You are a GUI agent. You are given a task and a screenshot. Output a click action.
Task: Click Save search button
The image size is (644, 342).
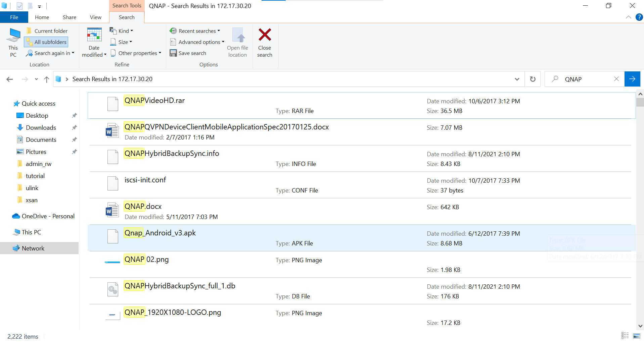click(x=188, y=53)
